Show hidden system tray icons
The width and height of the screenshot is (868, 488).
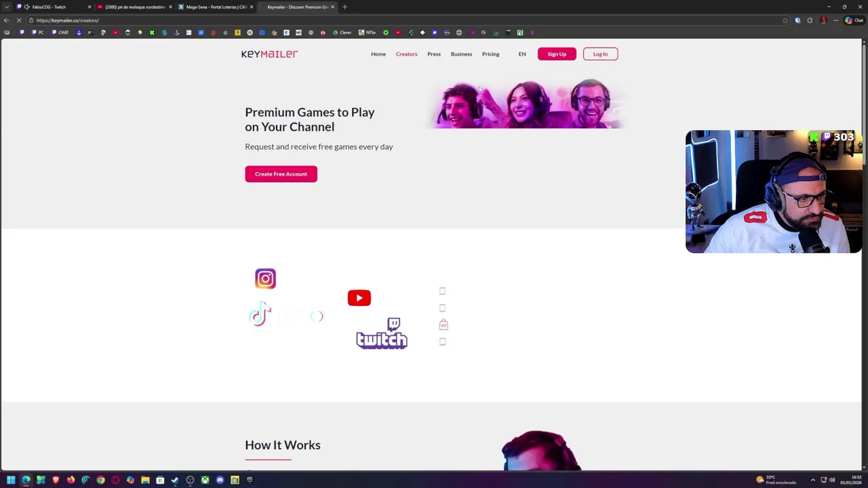pos(812,481)
